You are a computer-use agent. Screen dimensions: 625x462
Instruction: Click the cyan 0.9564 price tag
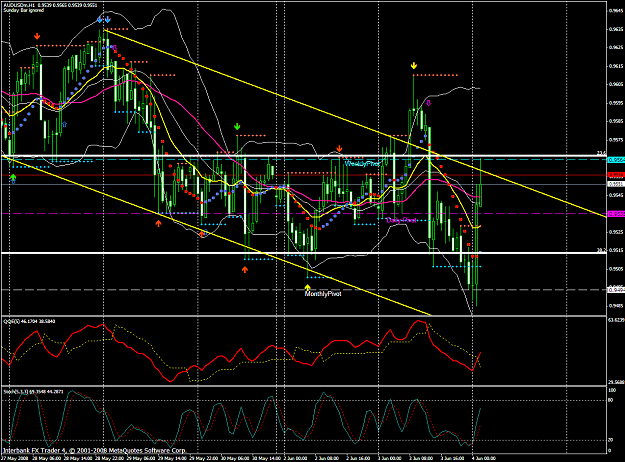616,160
